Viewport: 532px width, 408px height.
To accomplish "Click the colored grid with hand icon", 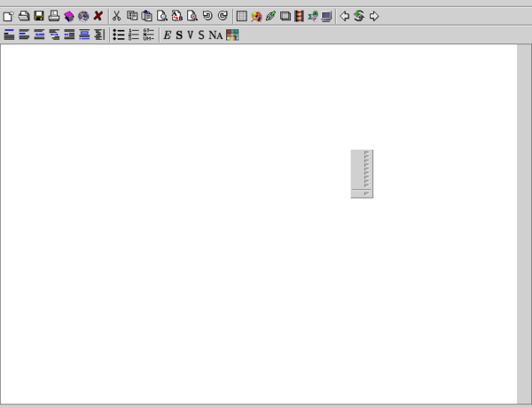I will click(x=232, y=35).
